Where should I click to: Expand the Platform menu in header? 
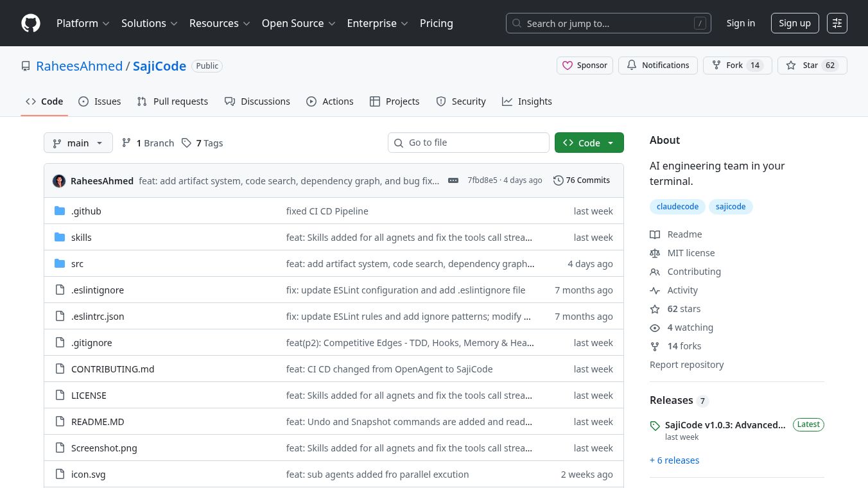[83, 23]
